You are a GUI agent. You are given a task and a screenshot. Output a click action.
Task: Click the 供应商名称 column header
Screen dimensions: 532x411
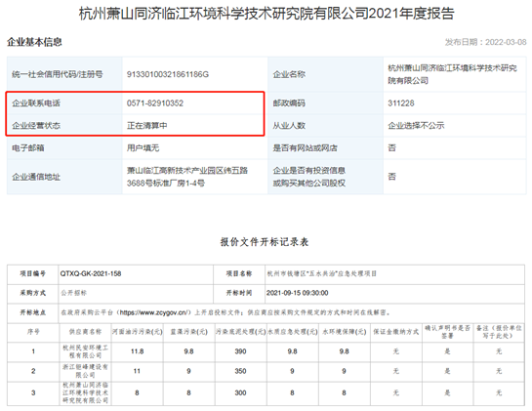(86, 332)
